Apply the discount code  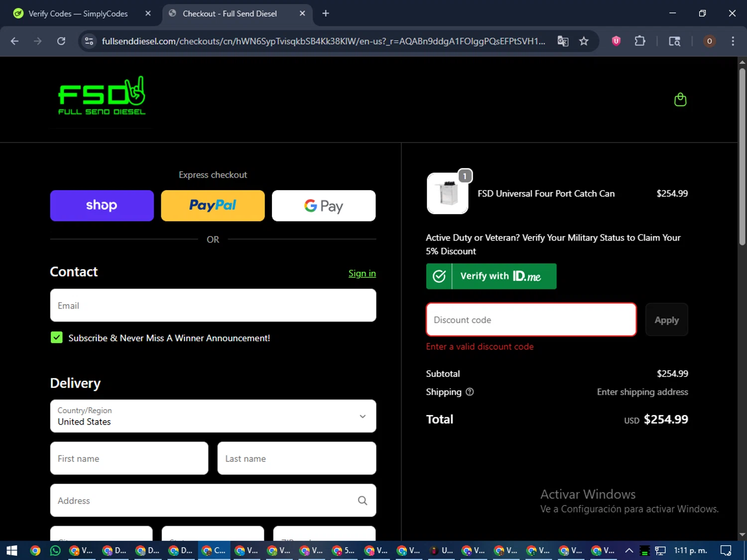[666, 320]
